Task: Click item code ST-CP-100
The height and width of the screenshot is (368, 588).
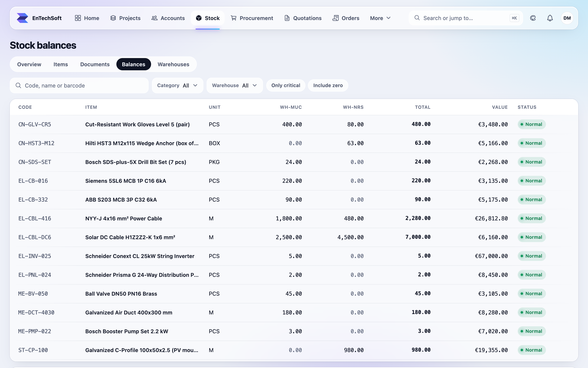Action: click(x=33, y=350)
